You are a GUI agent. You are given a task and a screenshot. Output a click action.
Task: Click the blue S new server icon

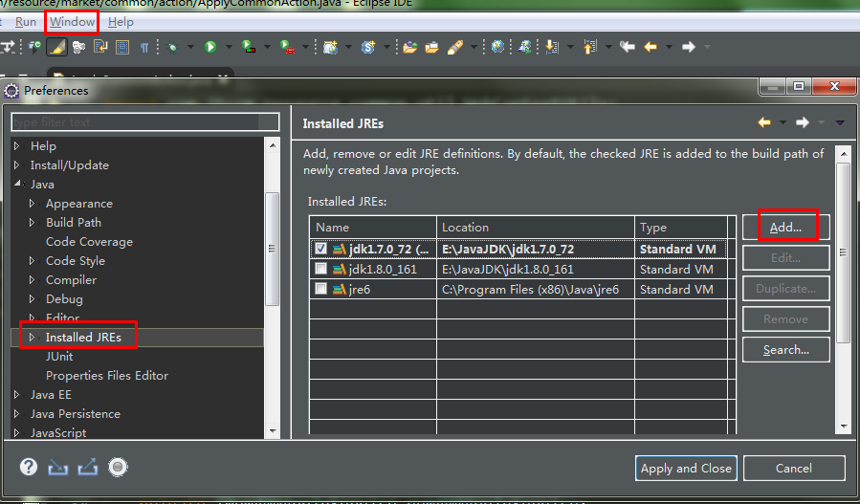[368, 47]
